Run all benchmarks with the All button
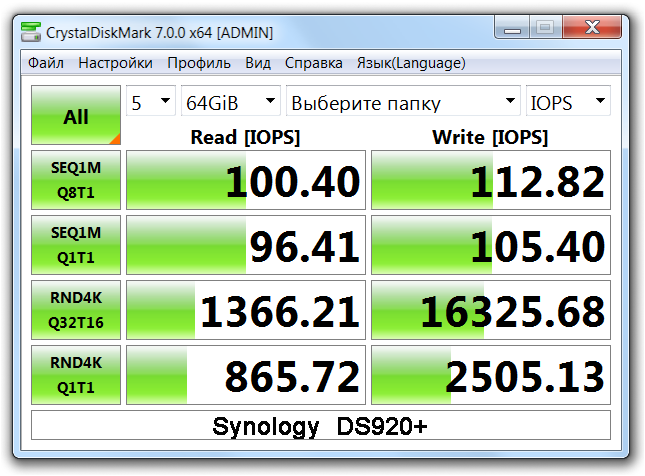 (76, 115)
